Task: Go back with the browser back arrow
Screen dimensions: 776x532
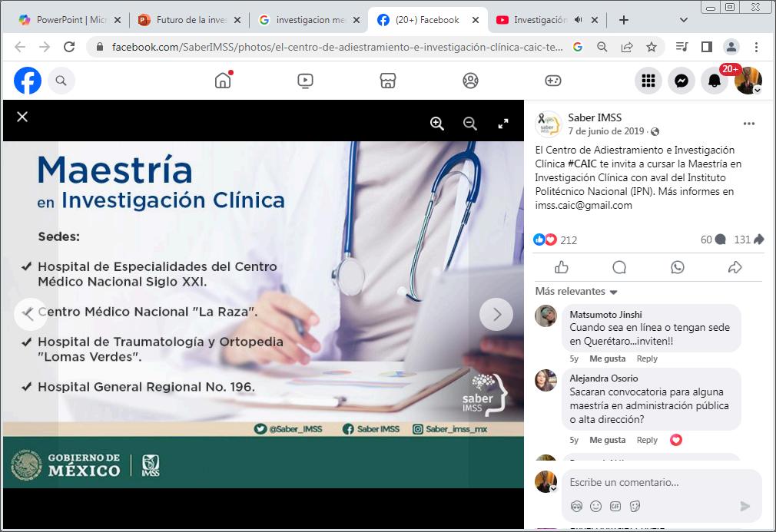Action: tap(20, 47)
